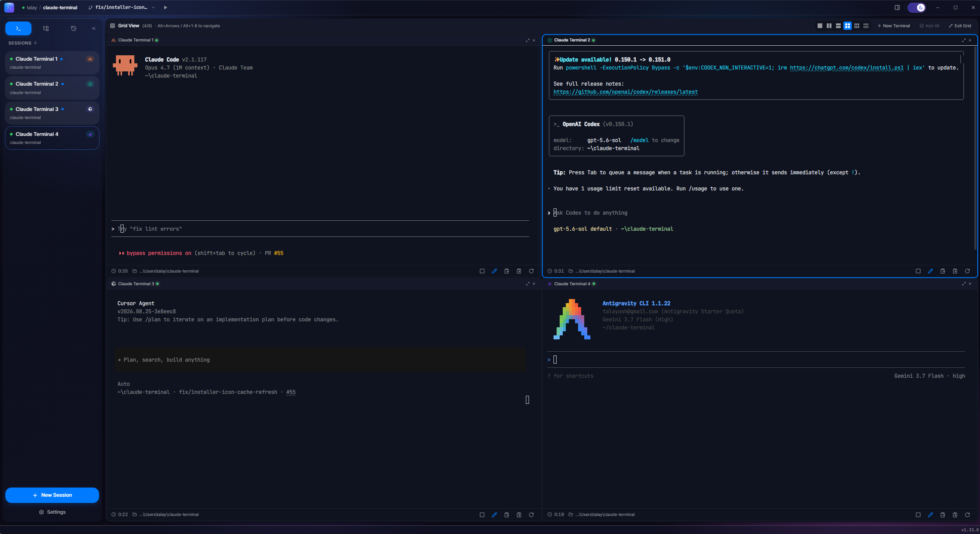This screenshot has height=534, width=980.
Task: Click the restart arrow icon in Claude Terminal 1 footer
Action: point(531,271)
